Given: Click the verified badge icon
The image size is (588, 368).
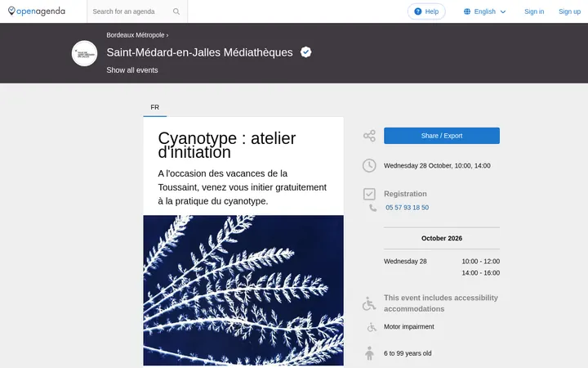Looking at the screenshot, I should coord(305,52).
